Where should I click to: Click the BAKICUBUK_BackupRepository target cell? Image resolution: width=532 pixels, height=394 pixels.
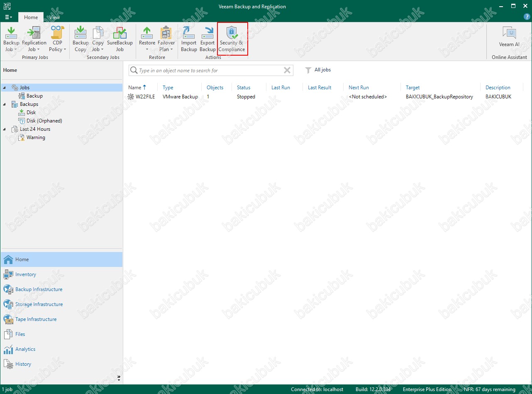pos(439,97)
